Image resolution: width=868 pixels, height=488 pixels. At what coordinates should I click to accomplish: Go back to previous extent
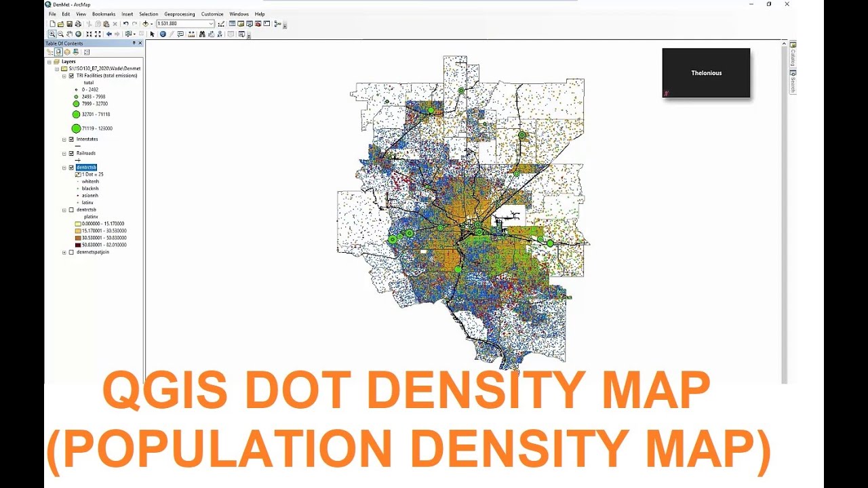tap(108, 34)
